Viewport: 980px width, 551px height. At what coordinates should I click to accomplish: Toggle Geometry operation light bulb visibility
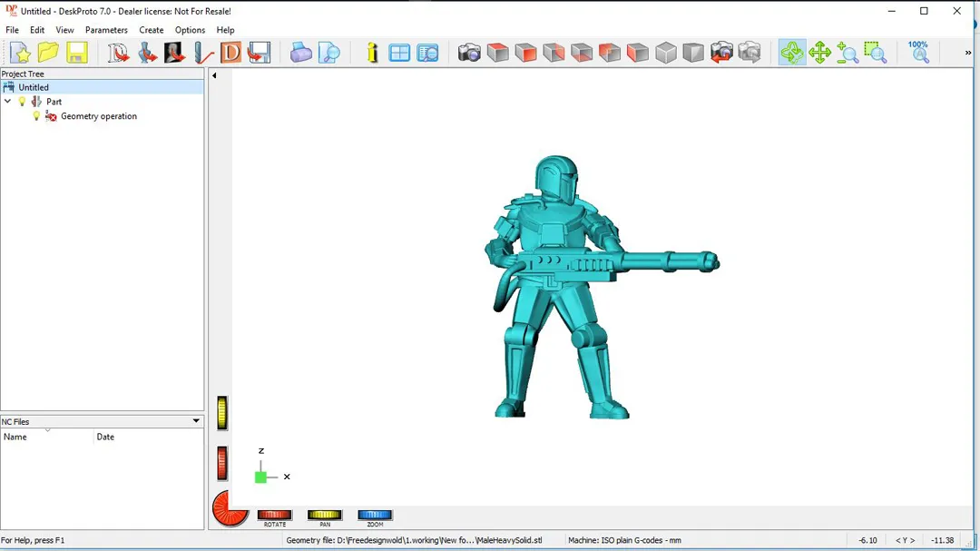pos(36,116)
